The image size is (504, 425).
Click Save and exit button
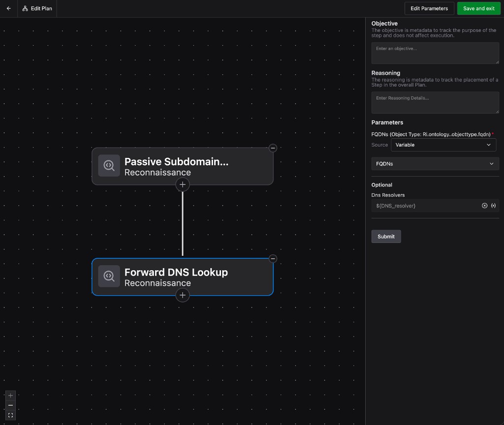point(478,8)
